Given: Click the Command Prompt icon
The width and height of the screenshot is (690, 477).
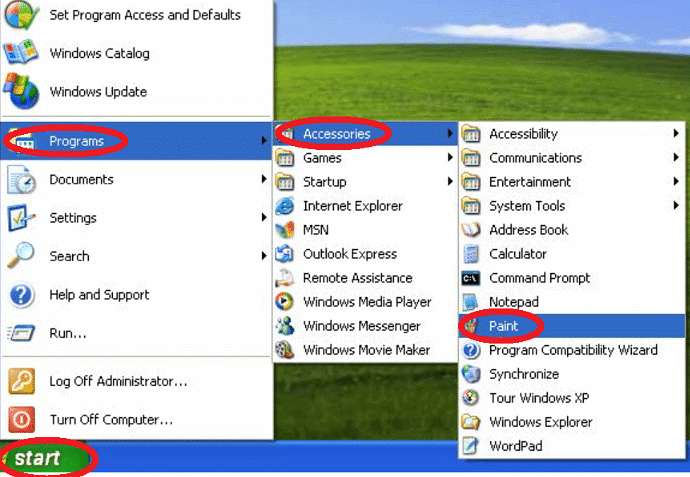Looking at the screenshot, I should click(471, 278).
